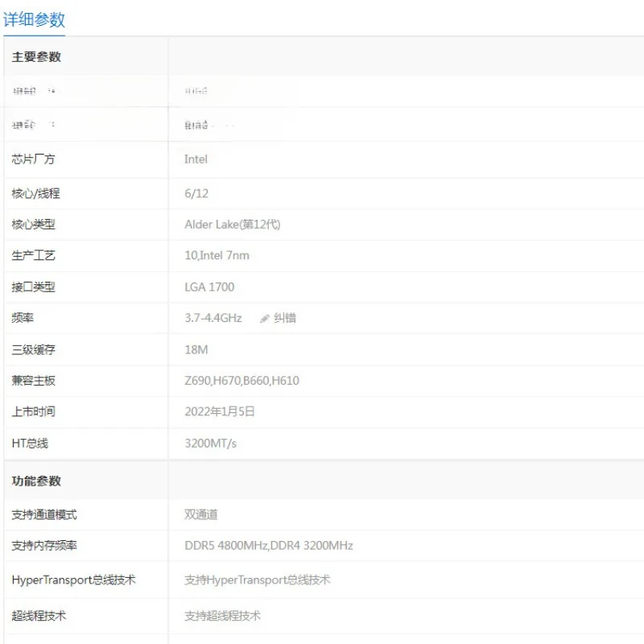Click the 频率 label
This screenshot has width=644, height=644.
pos(23,318)
